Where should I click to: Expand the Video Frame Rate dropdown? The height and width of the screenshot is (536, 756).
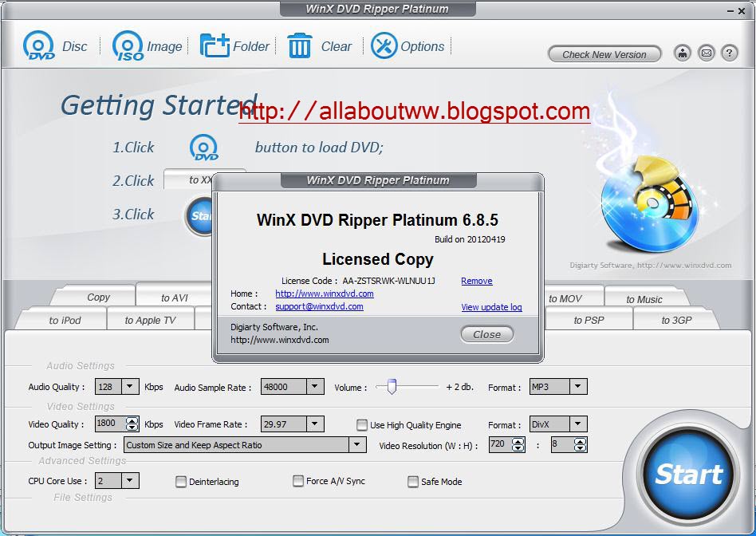(314, 424)
